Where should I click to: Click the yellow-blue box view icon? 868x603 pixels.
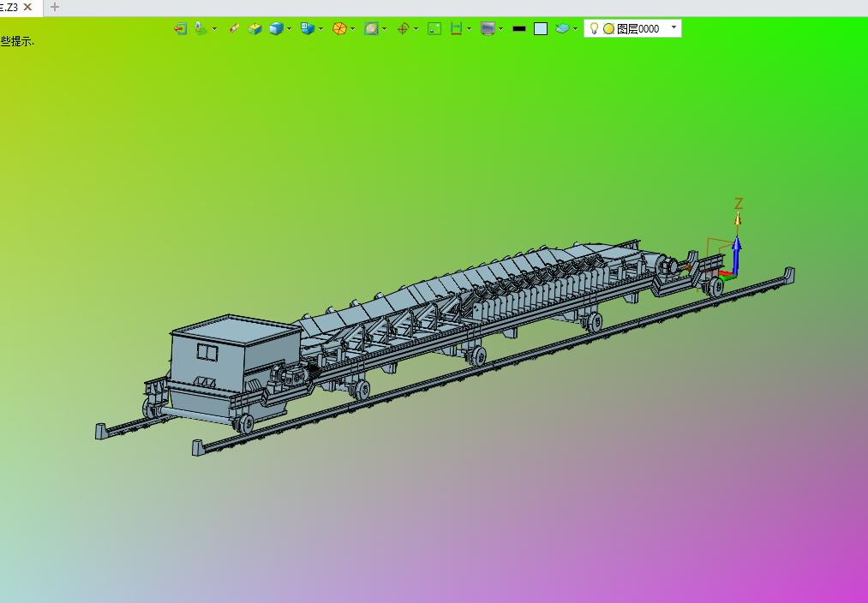click(254, 28)
